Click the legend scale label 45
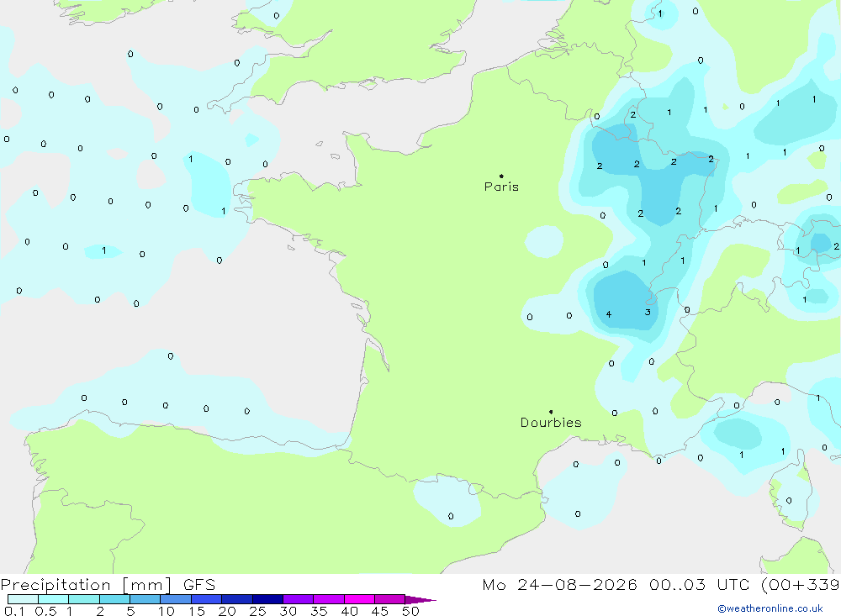 click(380, 611)
